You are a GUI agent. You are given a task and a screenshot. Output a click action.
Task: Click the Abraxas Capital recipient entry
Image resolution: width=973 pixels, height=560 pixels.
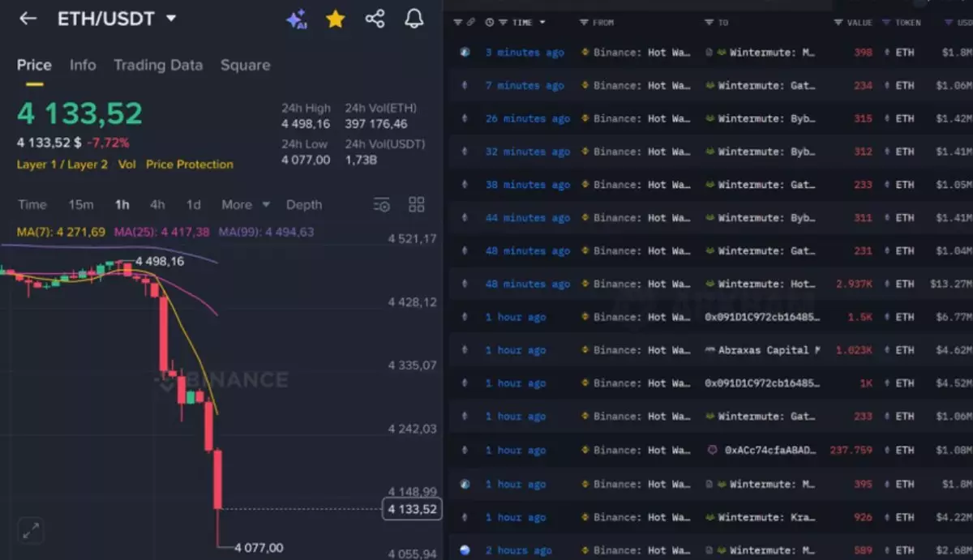(x=768, y=350)
